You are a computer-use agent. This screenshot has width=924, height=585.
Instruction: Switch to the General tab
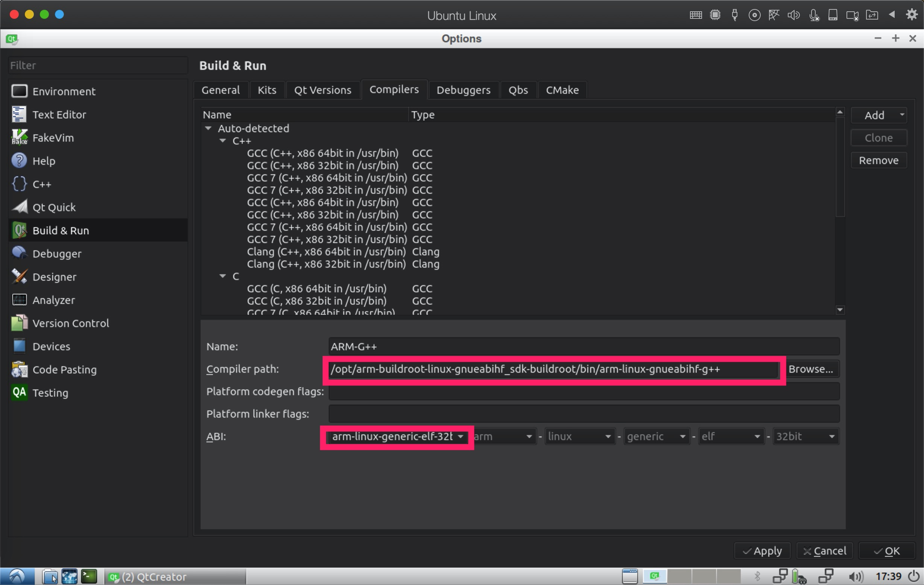220,90
